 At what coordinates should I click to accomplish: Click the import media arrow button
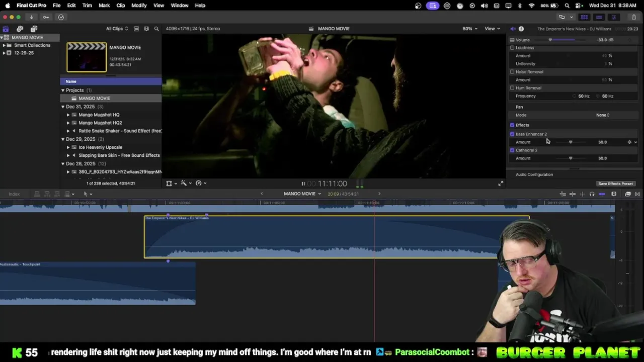(x=31, y=17)
